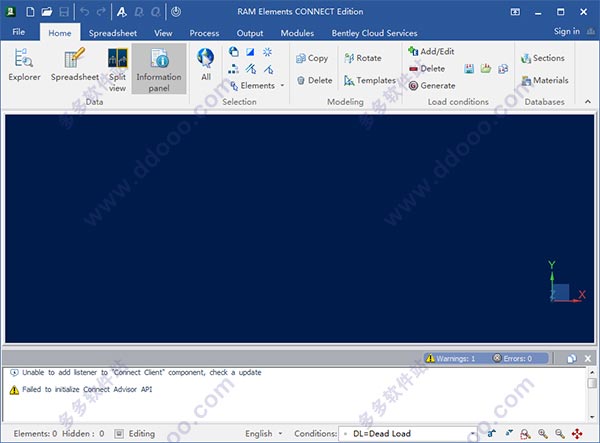Image resolution: width=600 pixels, height=443 pixels.
Task: Click the first selection icon above Elements
Action: pos(233,52)
